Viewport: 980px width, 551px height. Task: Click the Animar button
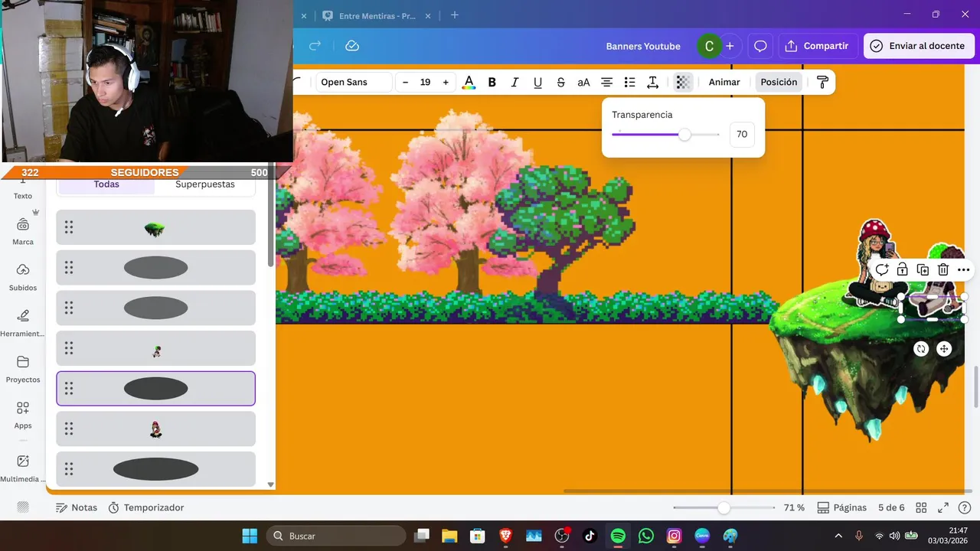tap(724, 82)
